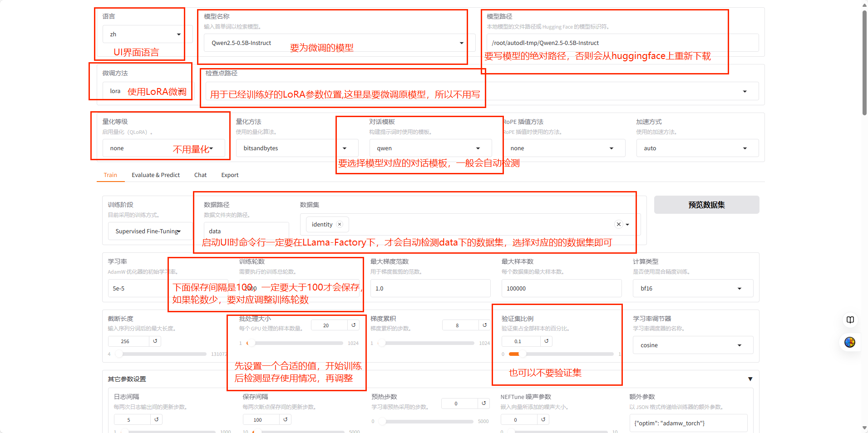
Task: Click into the 模型路径 text field
Action: [622, 43]
